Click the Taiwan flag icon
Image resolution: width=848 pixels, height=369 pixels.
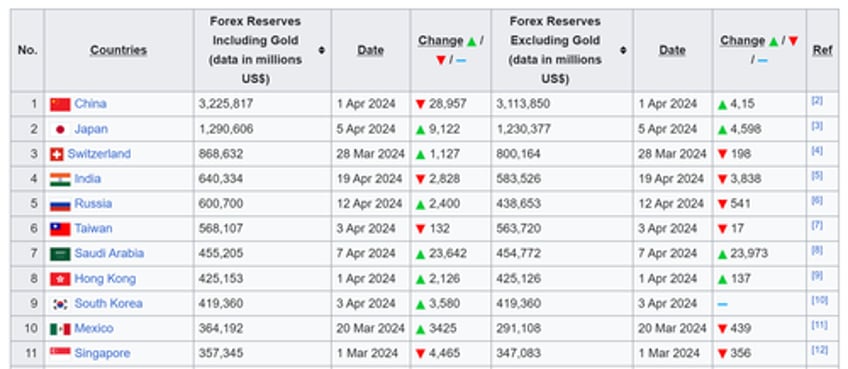coord(60,229)
